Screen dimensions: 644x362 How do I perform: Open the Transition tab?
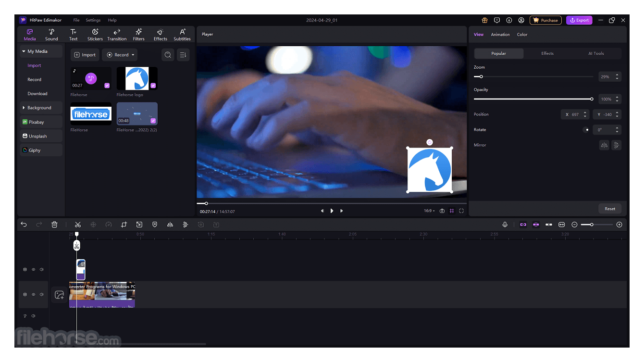click(x=117, y=35)
